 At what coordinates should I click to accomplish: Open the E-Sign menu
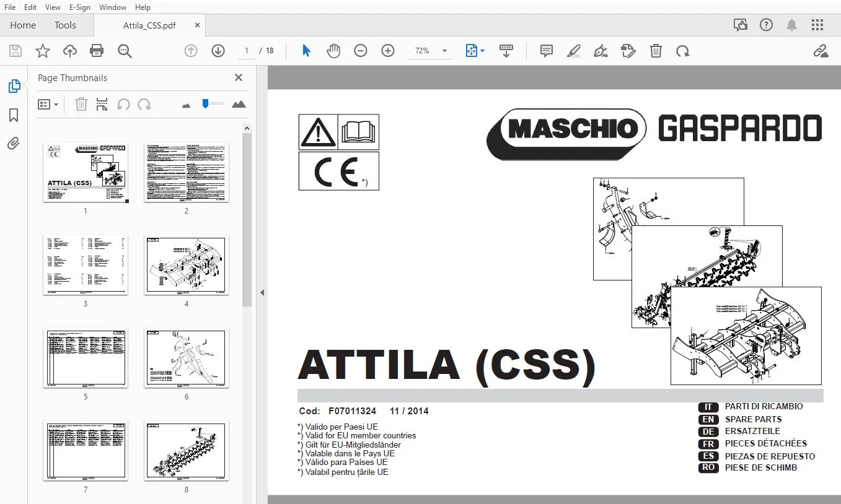click(79, 7)
